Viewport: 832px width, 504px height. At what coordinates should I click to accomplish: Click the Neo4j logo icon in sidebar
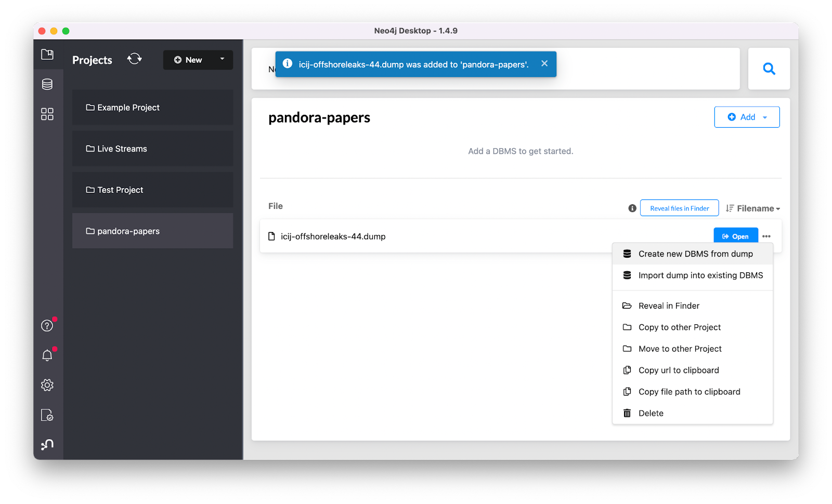47,444
